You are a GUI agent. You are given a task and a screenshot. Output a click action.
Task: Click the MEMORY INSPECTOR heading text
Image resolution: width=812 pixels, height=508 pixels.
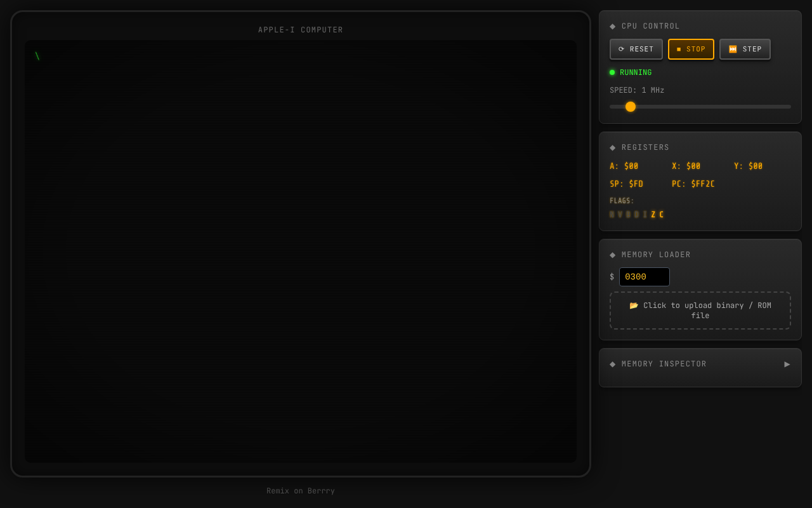click(x=664, y=364)
